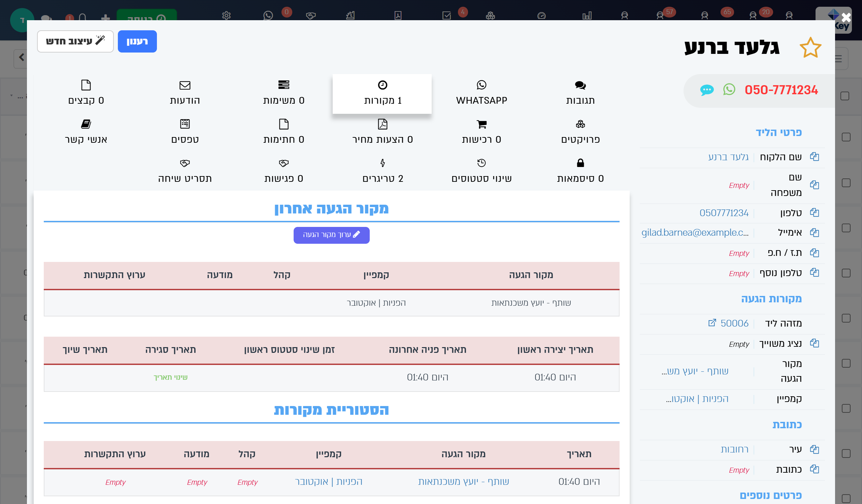Click the רענון refresh button
Screen dimensions: 862x504
click(137, 41)
